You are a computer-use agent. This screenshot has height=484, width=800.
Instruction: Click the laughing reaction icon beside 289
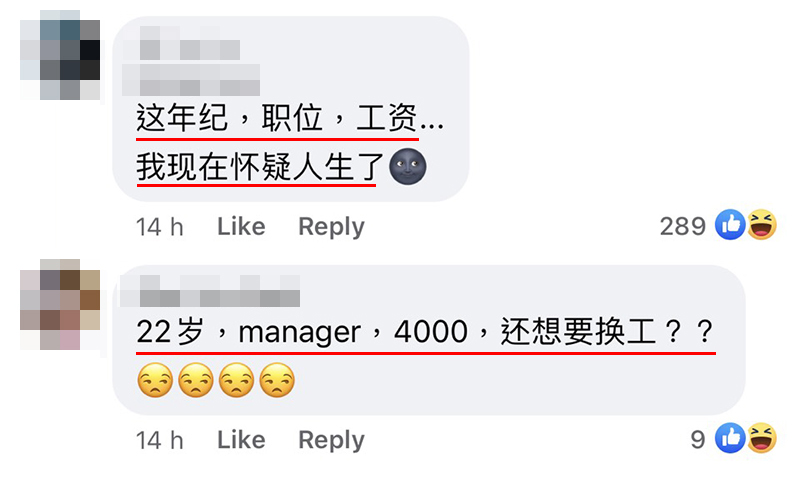762,224
